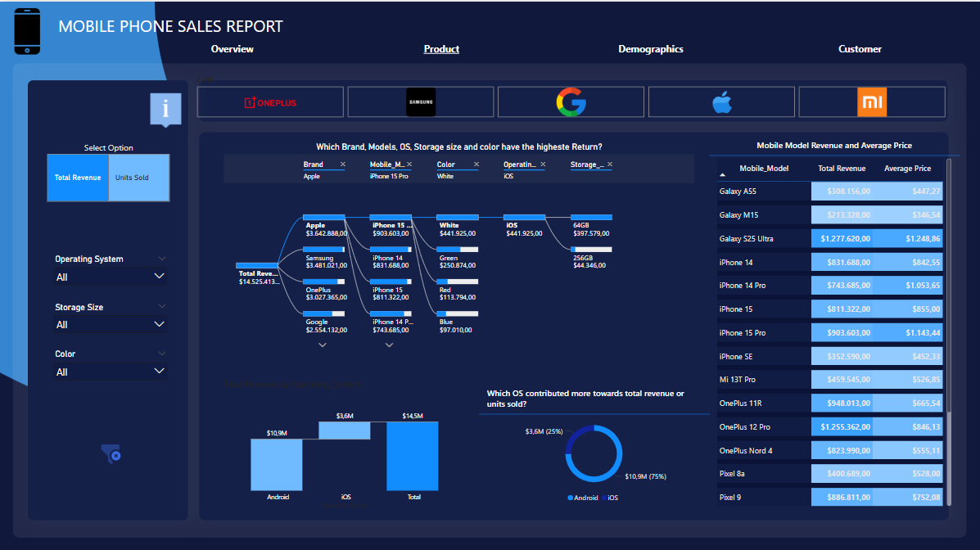
Task: Pick the Xiaomi Mi logo tile
Action: [x=872, y=101]
